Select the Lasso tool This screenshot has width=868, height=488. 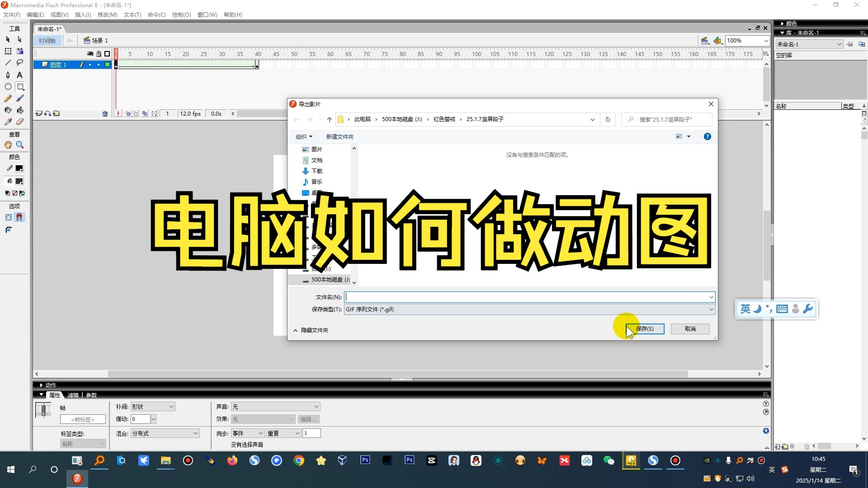click(x=20, y=63)
